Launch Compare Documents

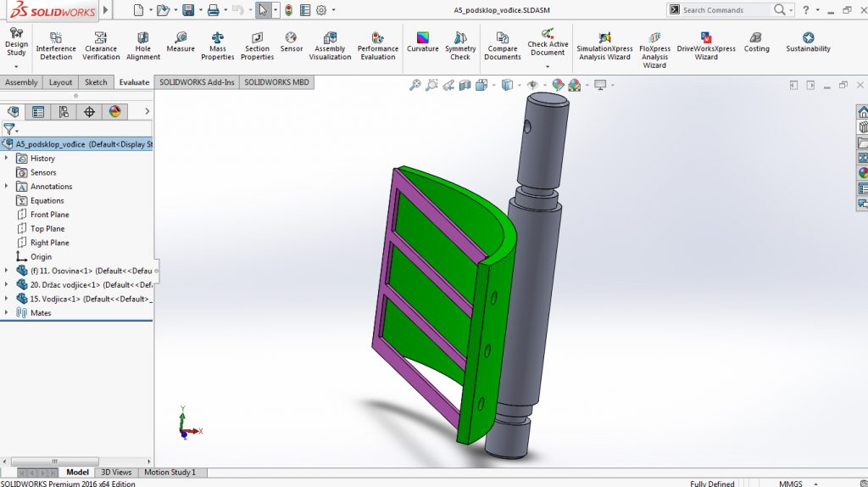coord(502,46)
